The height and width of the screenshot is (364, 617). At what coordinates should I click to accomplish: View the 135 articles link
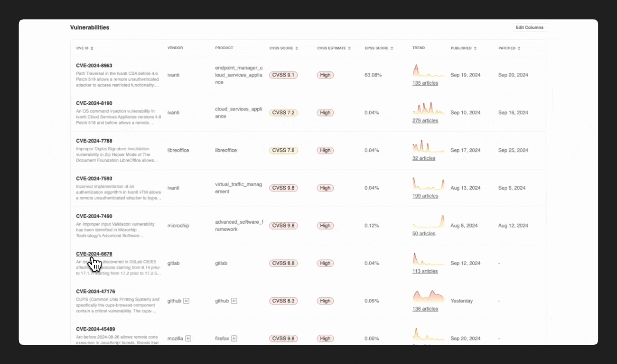click(x=425, y=83)
